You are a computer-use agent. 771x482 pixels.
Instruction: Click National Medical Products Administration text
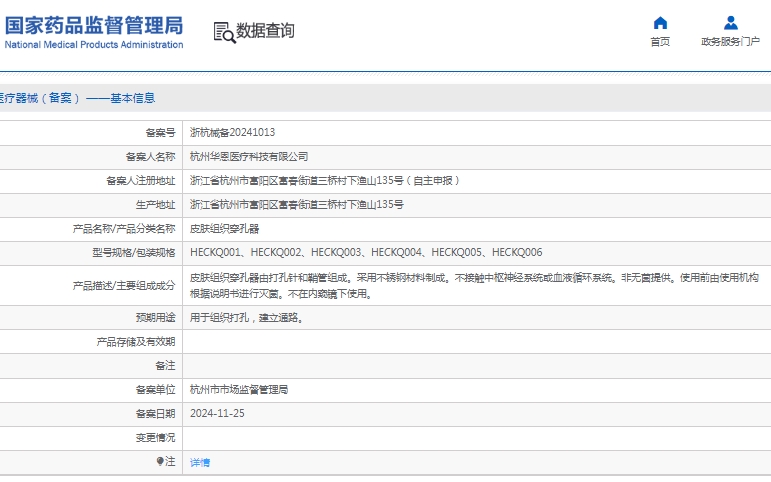94,45
